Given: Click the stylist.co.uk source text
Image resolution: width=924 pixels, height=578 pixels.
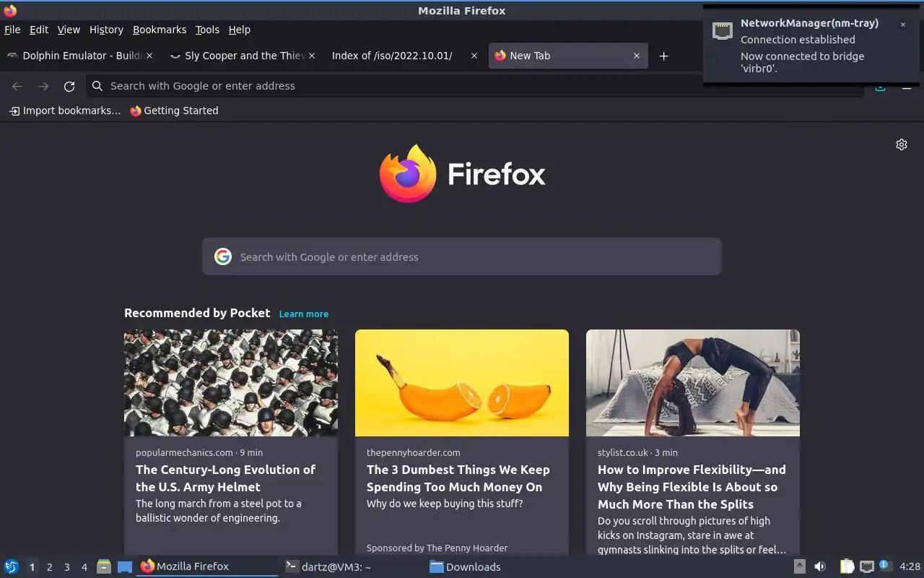Looking at the screenshot, I should (x=623, y=452).
